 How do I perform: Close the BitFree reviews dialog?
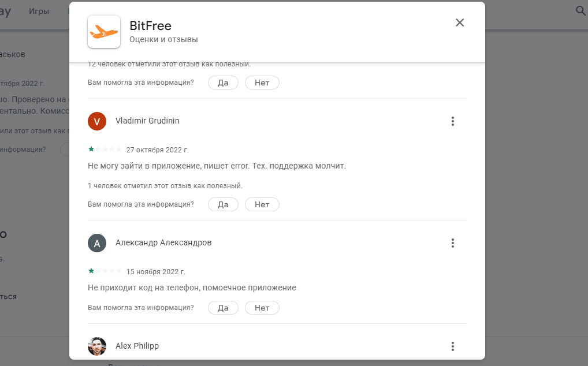coord(459,23)
